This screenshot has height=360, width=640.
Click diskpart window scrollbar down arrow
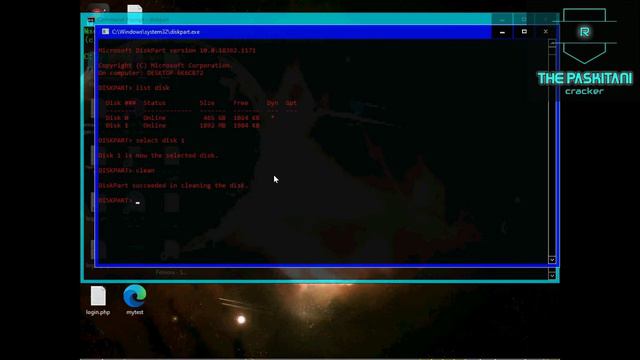(552, 260)
